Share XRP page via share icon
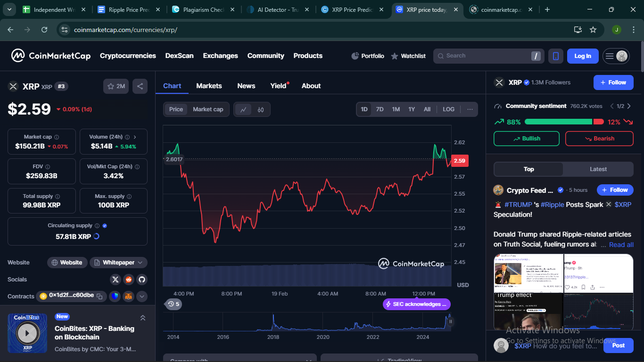 pos(140,86)
